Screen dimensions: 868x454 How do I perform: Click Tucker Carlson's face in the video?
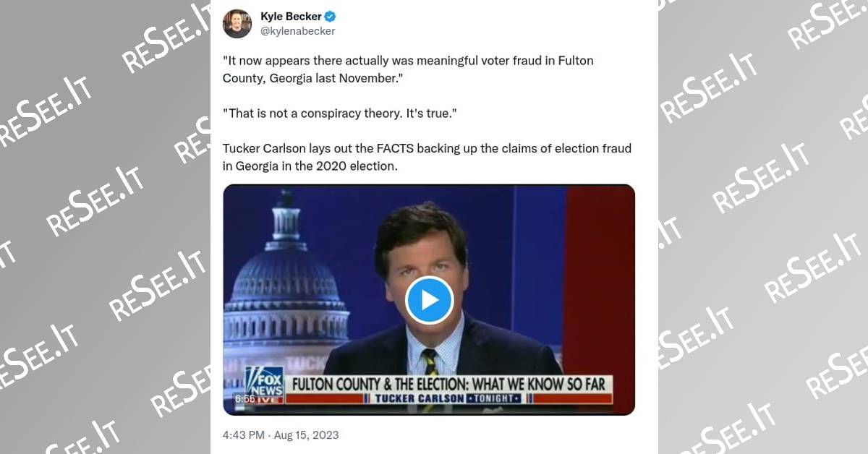click(425, 267)
